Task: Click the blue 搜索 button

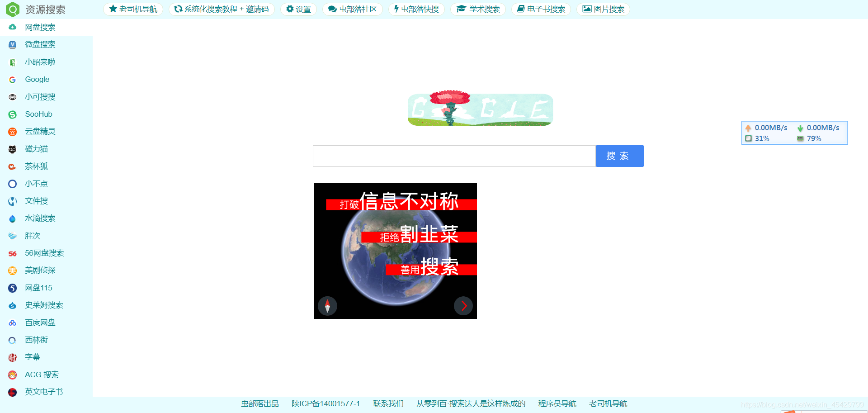Action: (x=619, y=156)
